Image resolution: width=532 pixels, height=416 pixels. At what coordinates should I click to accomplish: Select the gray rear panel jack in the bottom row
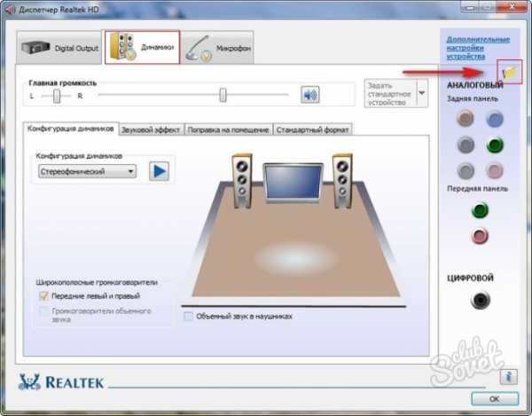[465, 170]
